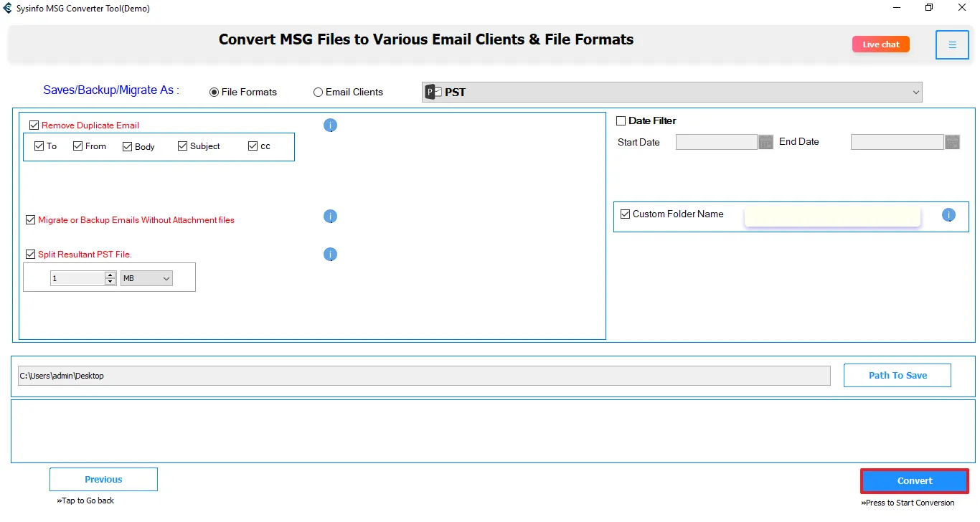Screen dimensions: 980x522
Task: Click info icon beside Remove Duplicate Email
Action: (x=330, y=125)
